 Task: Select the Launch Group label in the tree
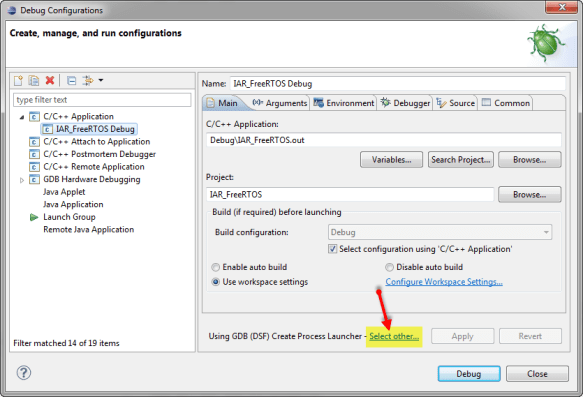click(69, 217)
